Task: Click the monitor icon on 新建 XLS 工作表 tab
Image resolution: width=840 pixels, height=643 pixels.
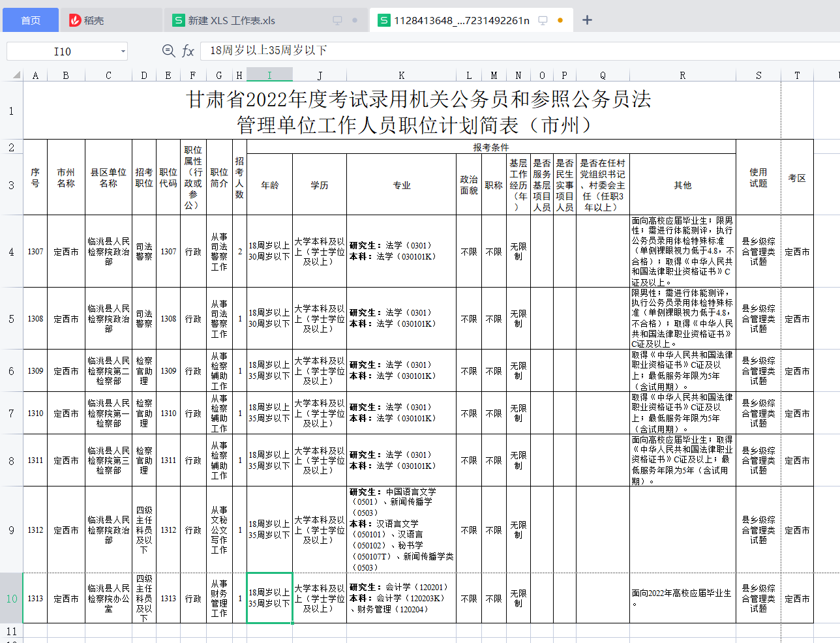Action: tap(337, 20)
